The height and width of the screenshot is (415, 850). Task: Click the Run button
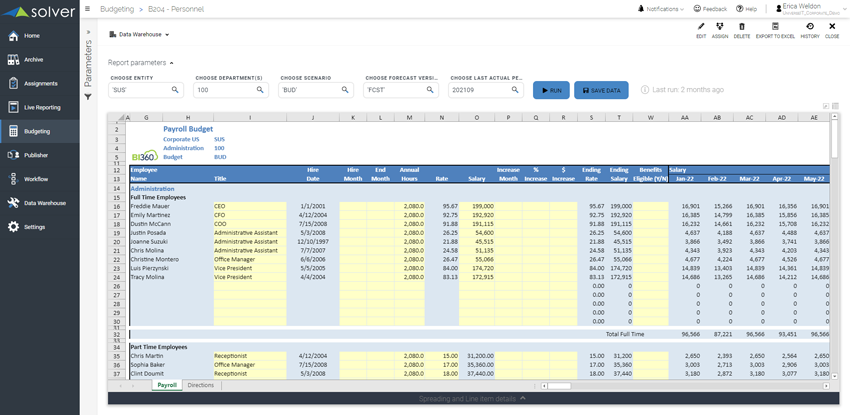(x=551, y=90)
